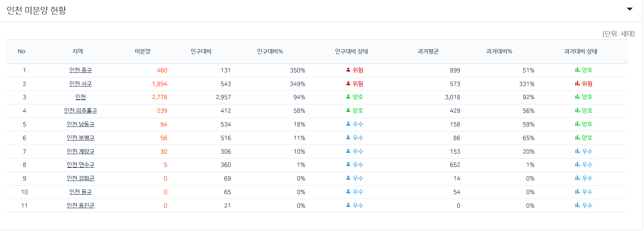Click the 과거대비% value 331%
Screen dimensions: 644x231
point(527,84)
